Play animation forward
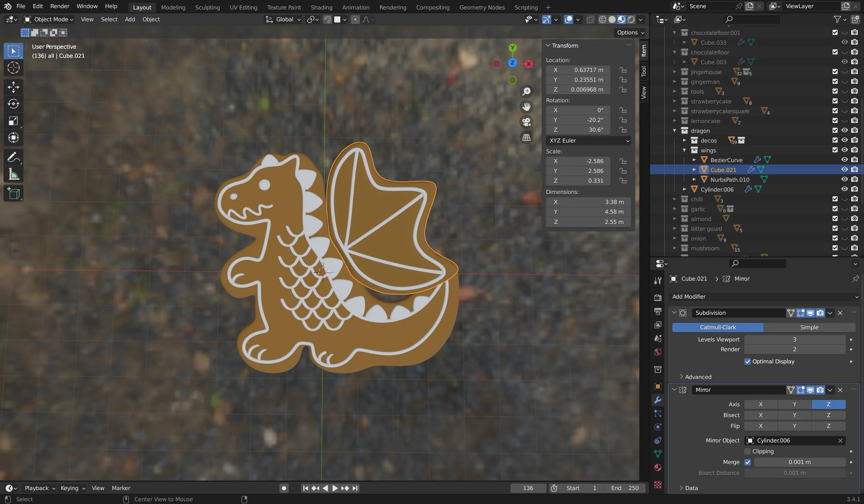The image size is (864, 504). (x=335, y=488)
